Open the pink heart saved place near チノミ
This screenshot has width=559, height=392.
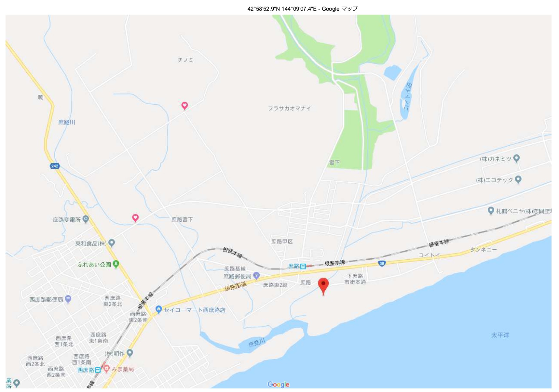[184, 106]
